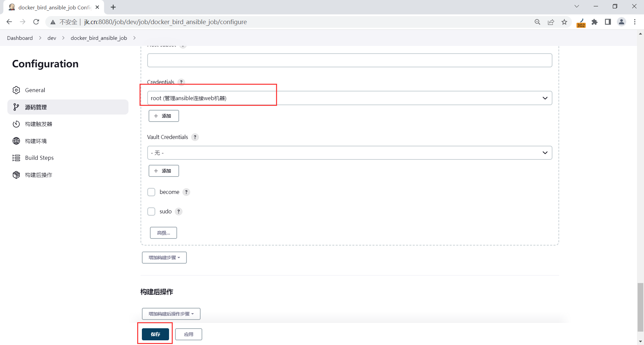The image size is (644, 345).
Task: Go to General section
Action: (68, 90)
